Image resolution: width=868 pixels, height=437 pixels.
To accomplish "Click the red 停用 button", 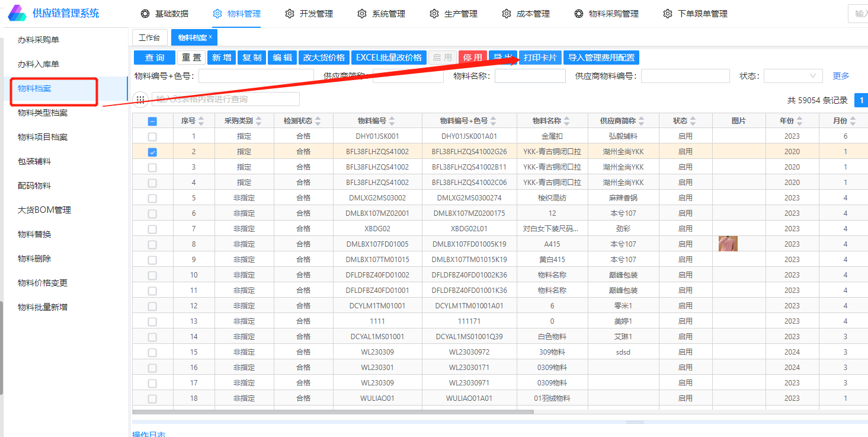I will (x=472, y=58).
